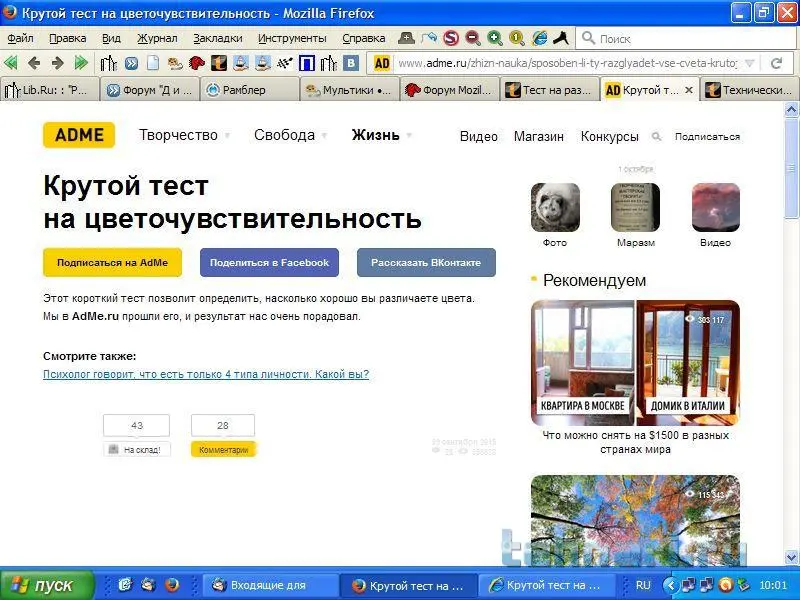The height and width of the screenshot is (600, 800).
Task: Switch to the Входящие для taskbar window
Action: [x=270, y=585]
